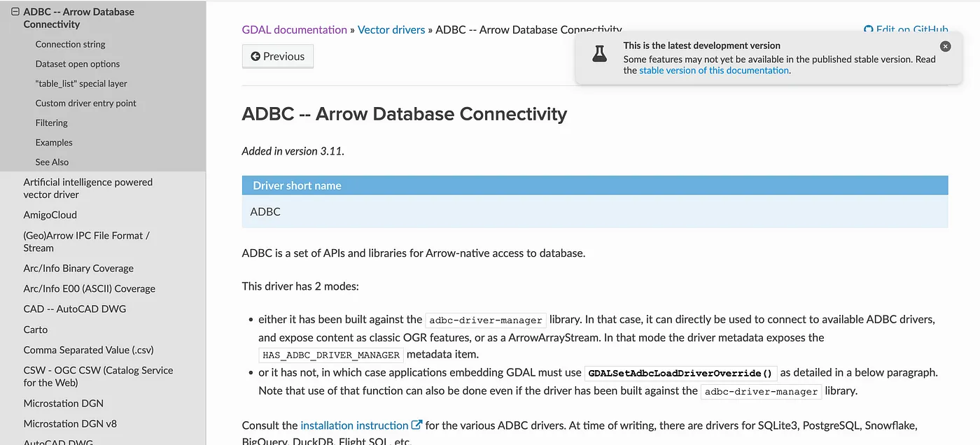980x445 pixels.
Task: Click the external link icon after installation instruction
Action: (416, 425)
